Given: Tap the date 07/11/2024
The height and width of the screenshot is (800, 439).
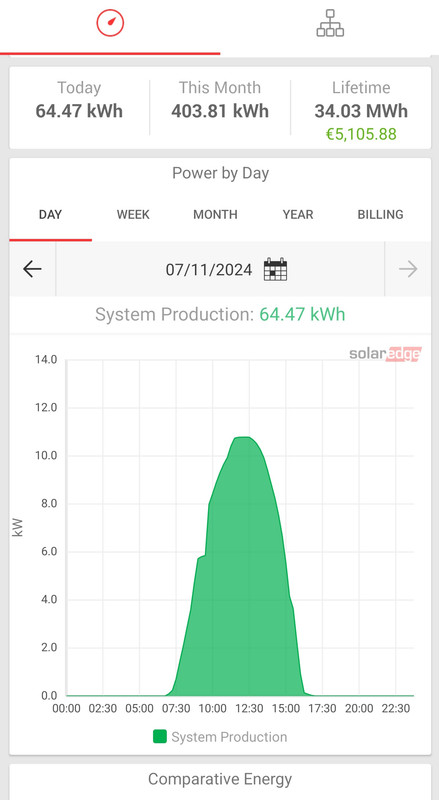Looking at the screenshot, I should click(209, 269).
